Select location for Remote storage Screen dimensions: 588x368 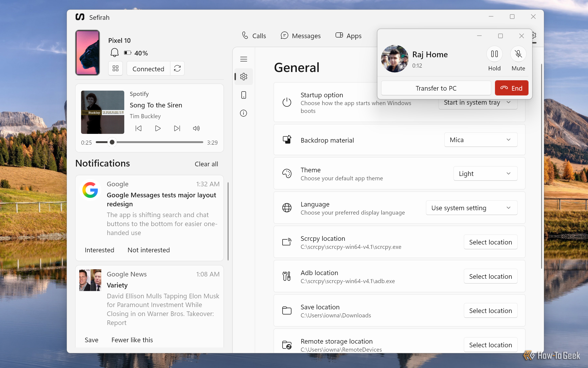[490, 345]
